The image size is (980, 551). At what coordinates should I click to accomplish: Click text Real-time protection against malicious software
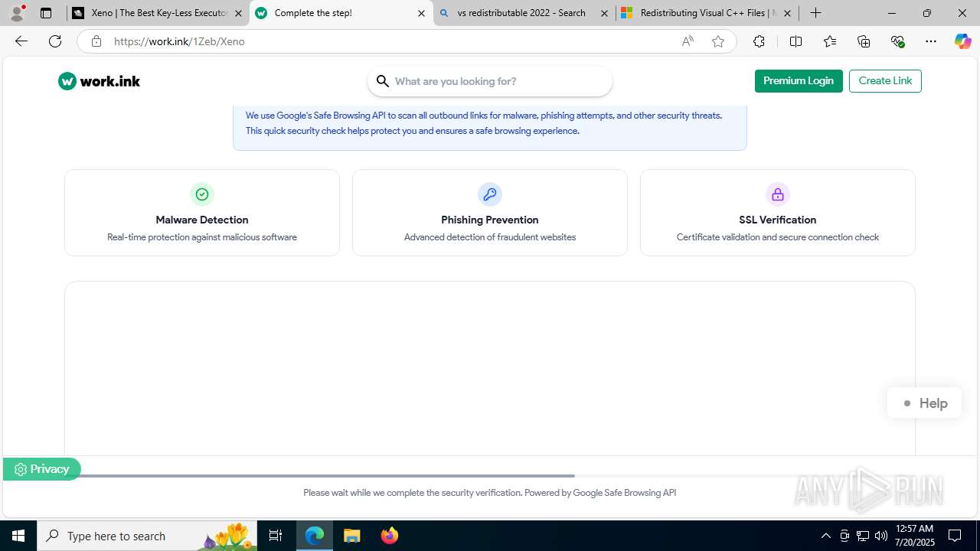(x=202, y=237)
